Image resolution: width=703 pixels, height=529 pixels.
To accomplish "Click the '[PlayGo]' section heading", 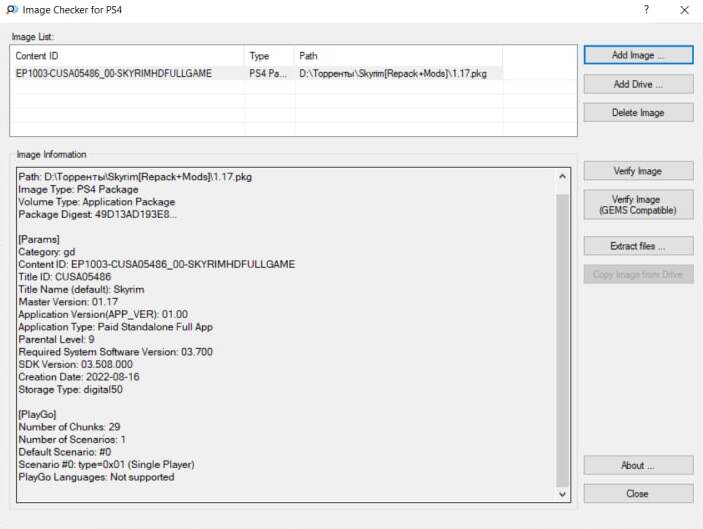I will pos(37,414).
